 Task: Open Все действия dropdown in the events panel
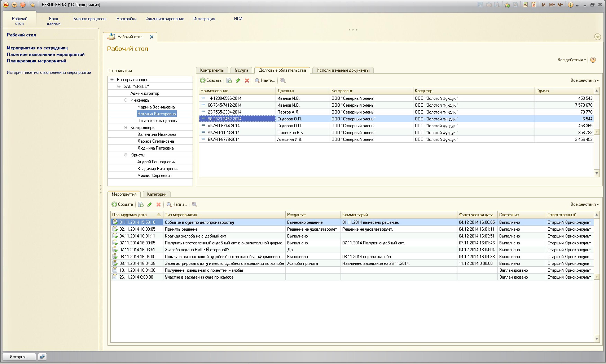pos(584,204)
